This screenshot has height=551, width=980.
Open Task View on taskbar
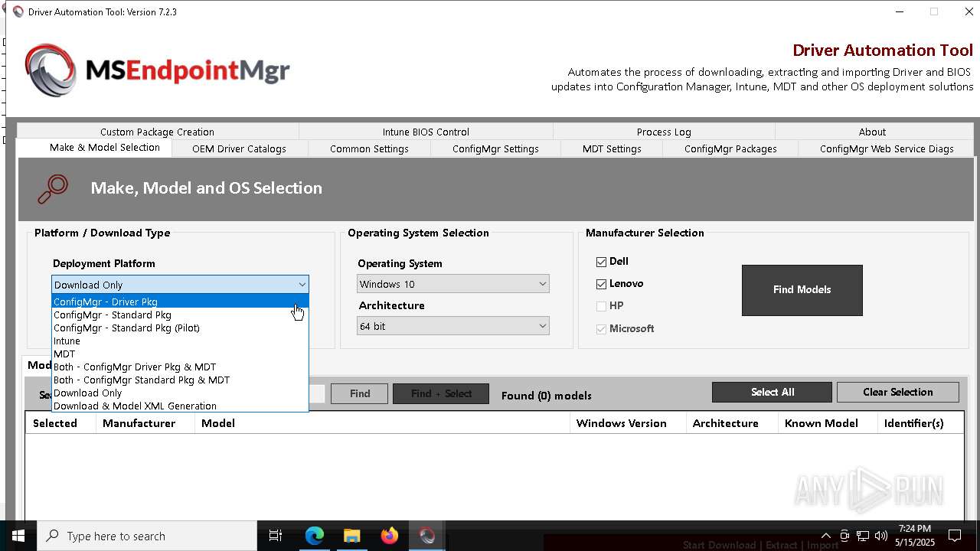(276, 536)
